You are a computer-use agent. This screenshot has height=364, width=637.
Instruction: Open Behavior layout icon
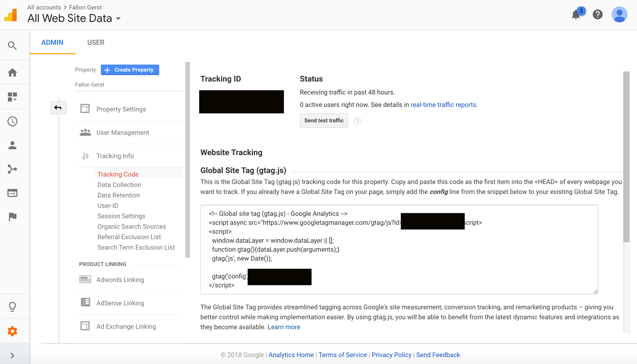pyautogui.click(x=12, y=193)
